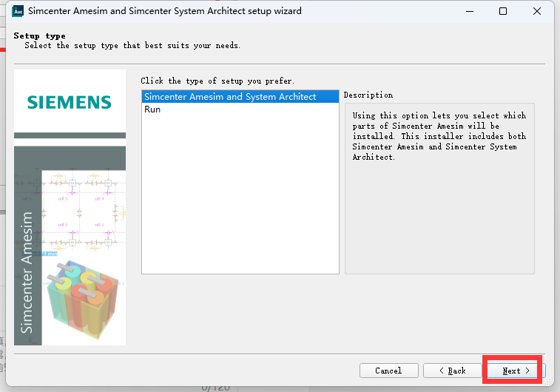Screen dimensions: 560x392
Task: Click the battery pack illustration
Action: (x=84, y=299)
